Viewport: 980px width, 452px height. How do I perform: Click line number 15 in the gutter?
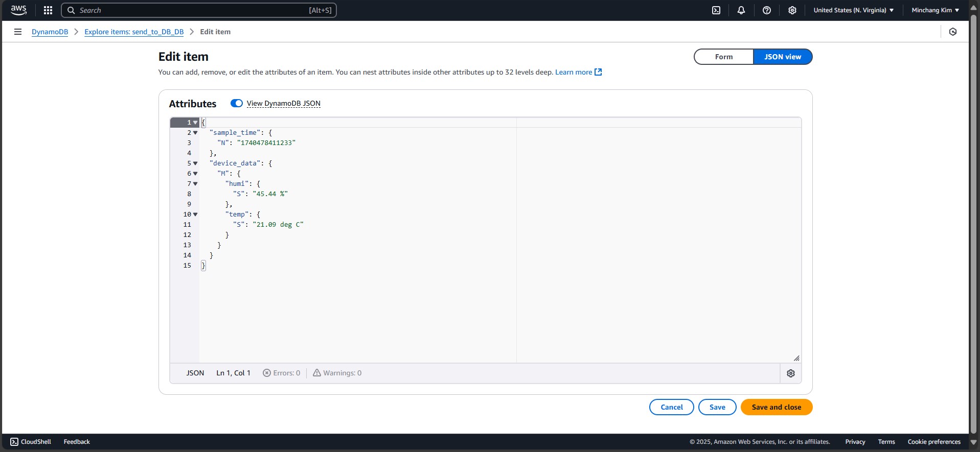pos(187,266)
